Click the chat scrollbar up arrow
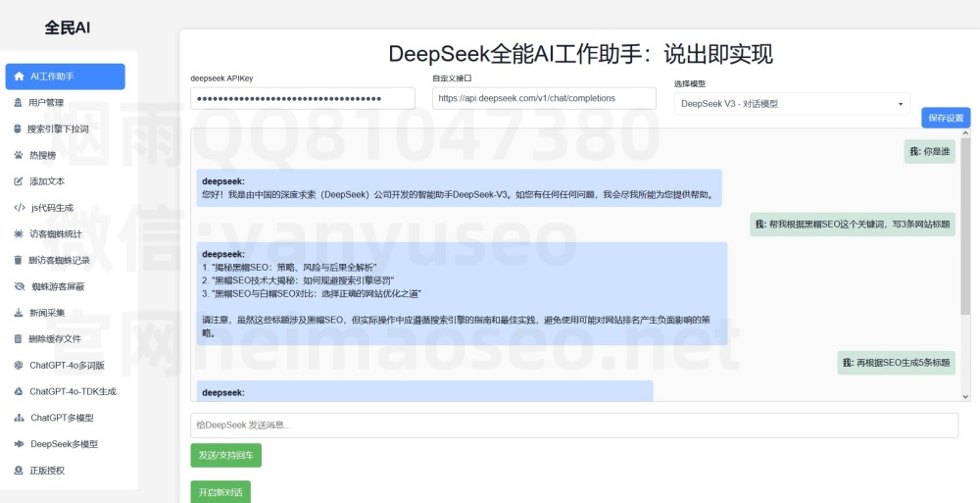The width and height of the screenshot is (980, 503). (965, 133)
